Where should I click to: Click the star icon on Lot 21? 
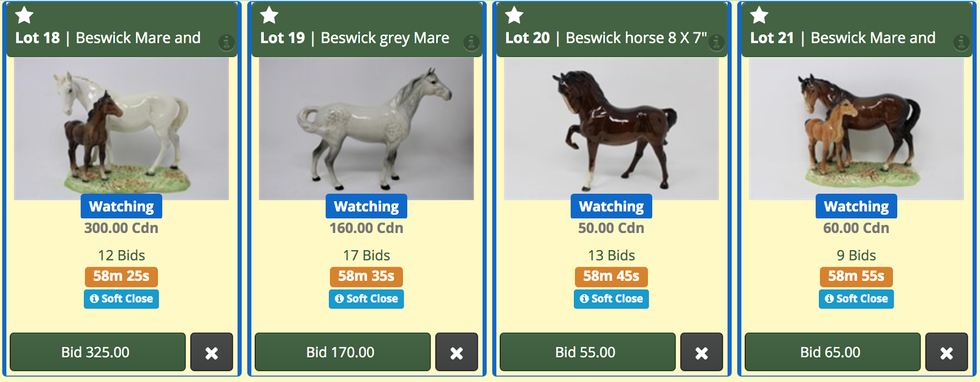point(759,15)
